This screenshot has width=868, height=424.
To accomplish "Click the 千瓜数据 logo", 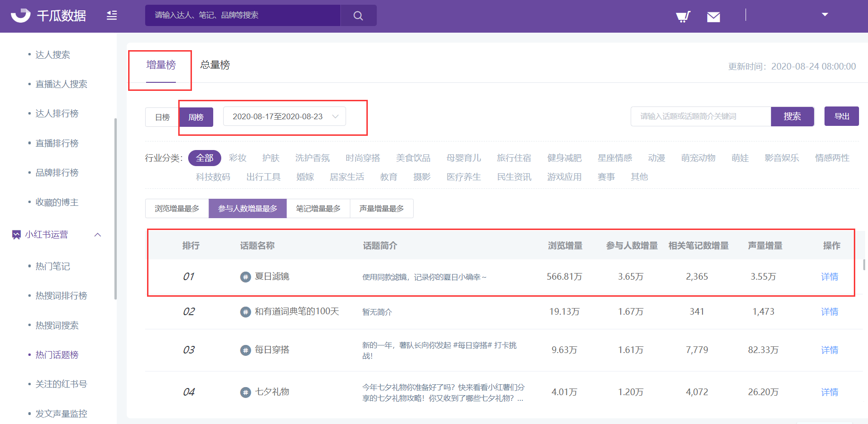I will click(49, 16).
